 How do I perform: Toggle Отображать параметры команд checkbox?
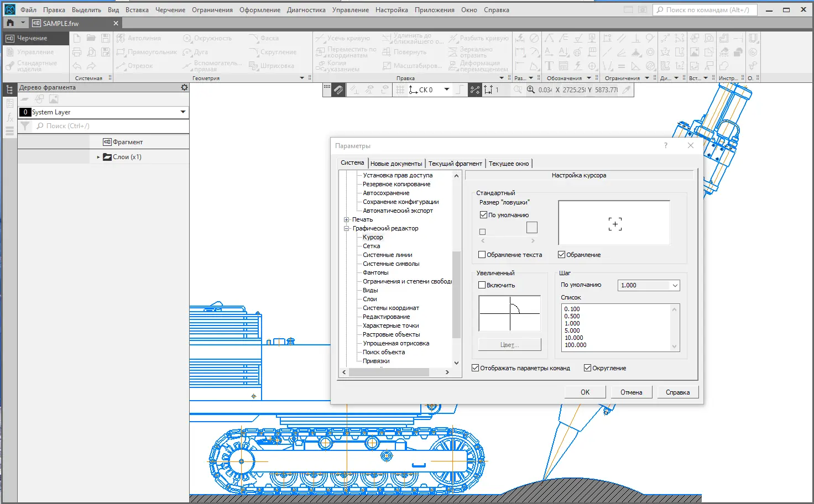[475, 368]
